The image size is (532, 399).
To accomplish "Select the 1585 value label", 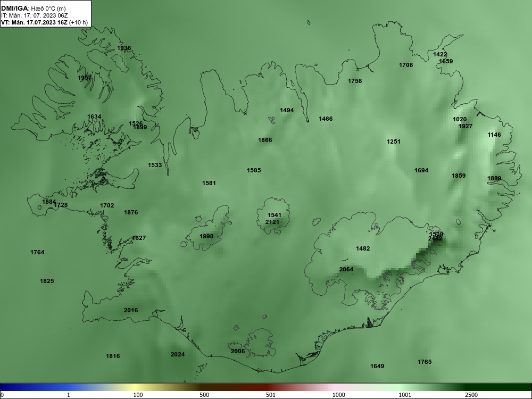I will pos(254,170).
